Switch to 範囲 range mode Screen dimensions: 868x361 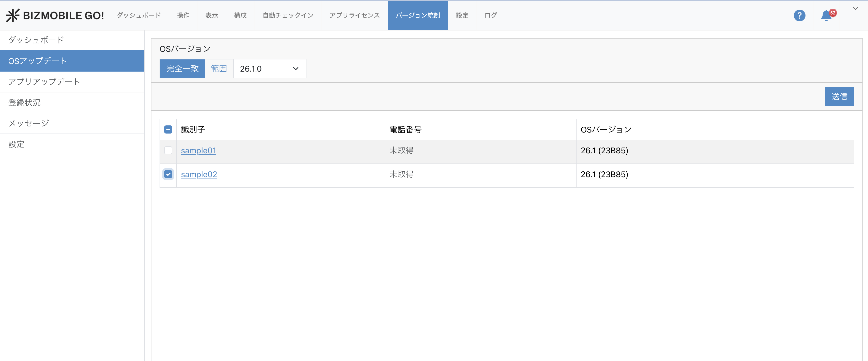(219, 69)
